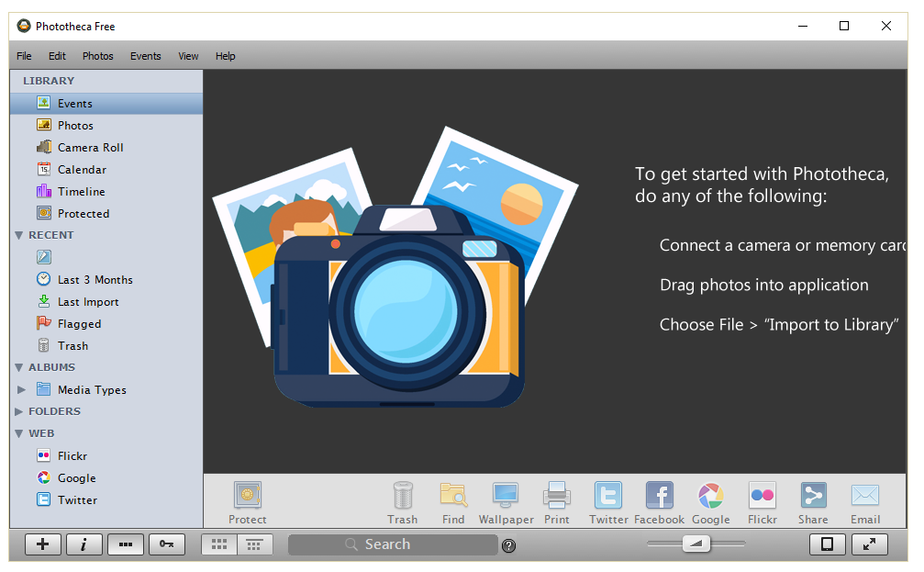Click the thumbnail size slider handle
924x572 pixels.
697,544
